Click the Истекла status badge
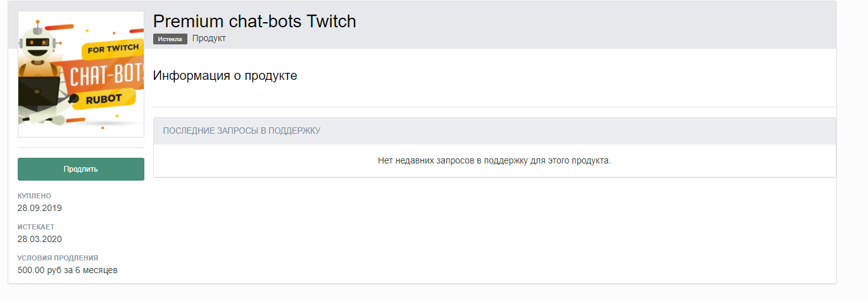This screenshot has height=301, width=868. point(170,39)
